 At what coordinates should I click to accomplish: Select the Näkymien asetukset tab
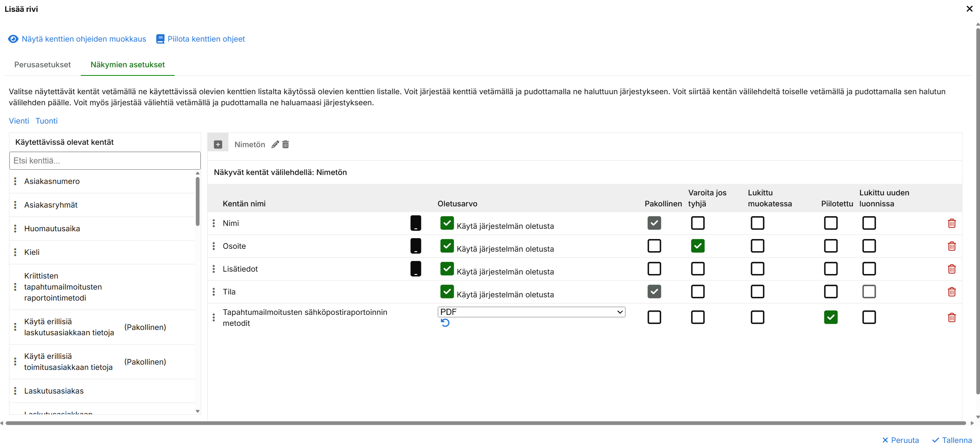click(x=127, y=64)
